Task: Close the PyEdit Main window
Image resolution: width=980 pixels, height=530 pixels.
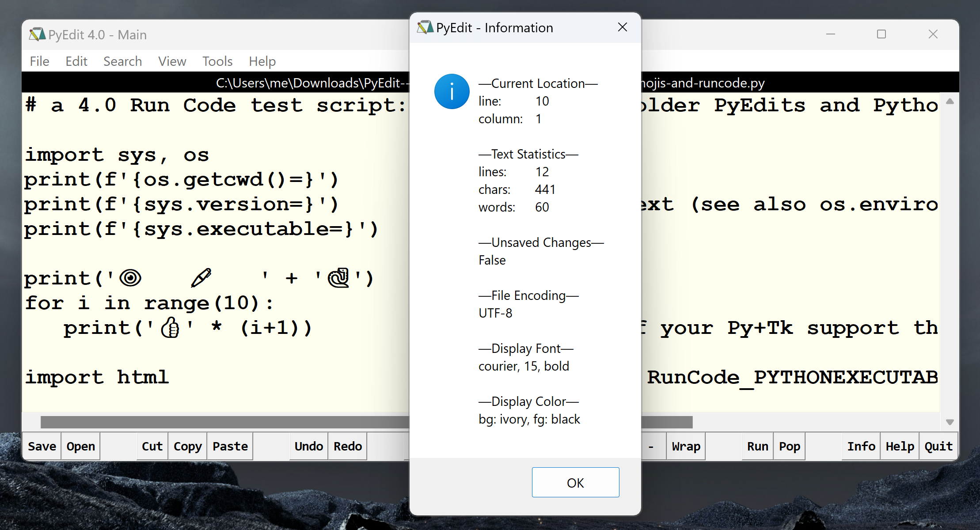Action: pos(933,34)
